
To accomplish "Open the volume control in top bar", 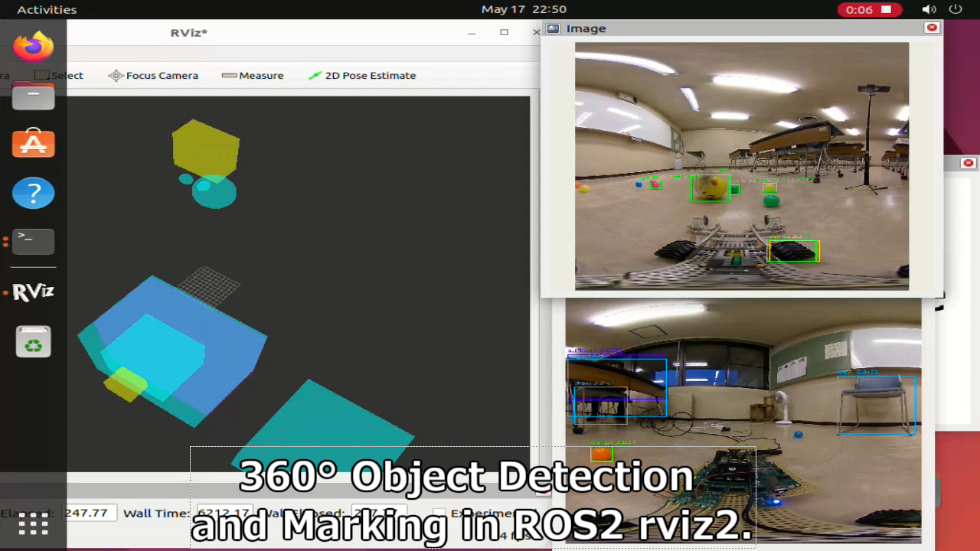I will (929, 10).
